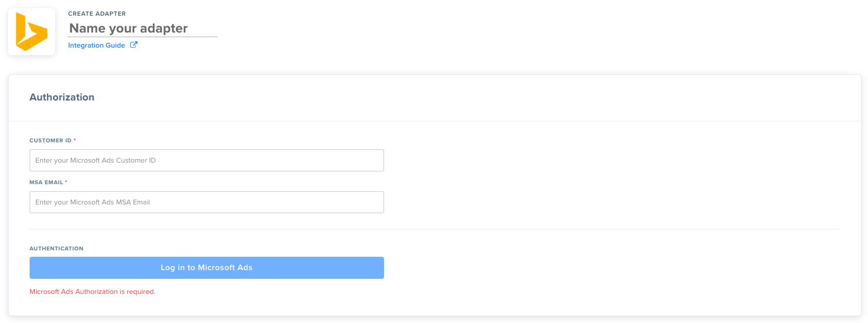Click the 'Log in to Microsoft Ads' button
868x323 pixels.
pyautogui.click(x=207, y=268)
